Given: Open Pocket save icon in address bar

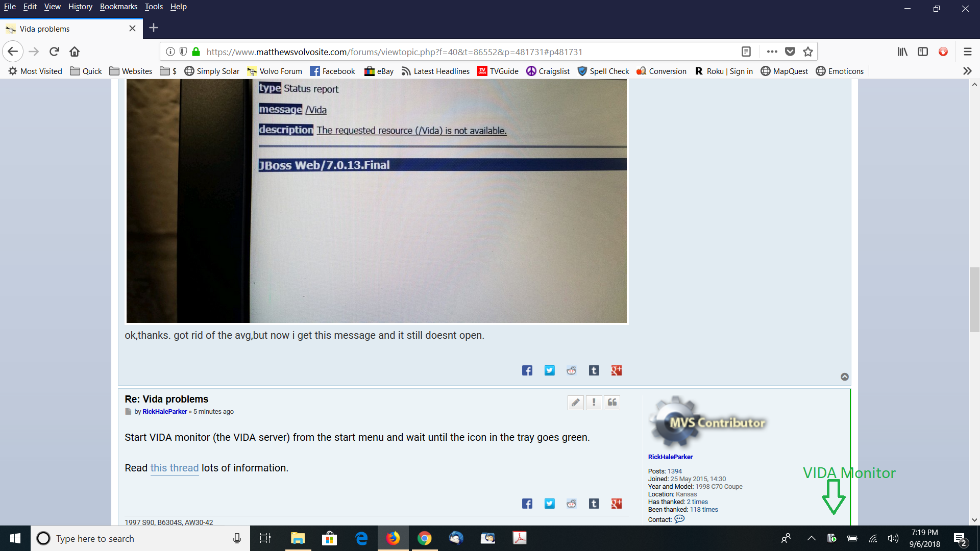Looking at the screenshot, I should pyautogui.click(x=790, y=52).
